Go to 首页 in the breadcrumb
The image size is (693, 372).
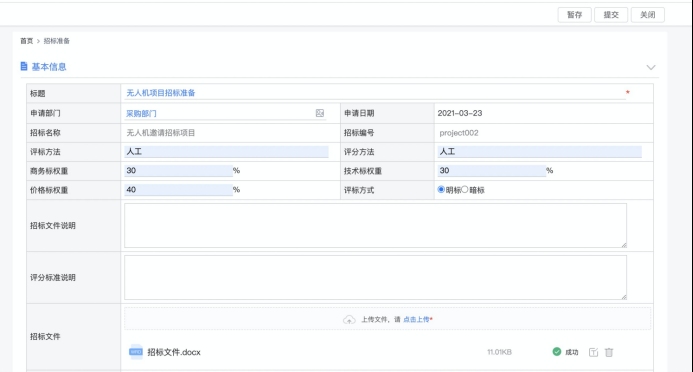point(27,41)
